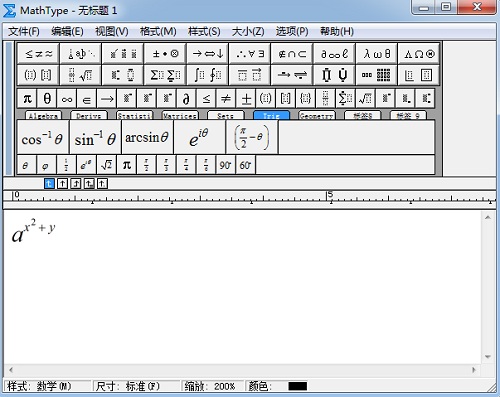The width and height of the screenshot is (500, 397).
Task: Select the relational-aligned tab stop
Action: 89,183
